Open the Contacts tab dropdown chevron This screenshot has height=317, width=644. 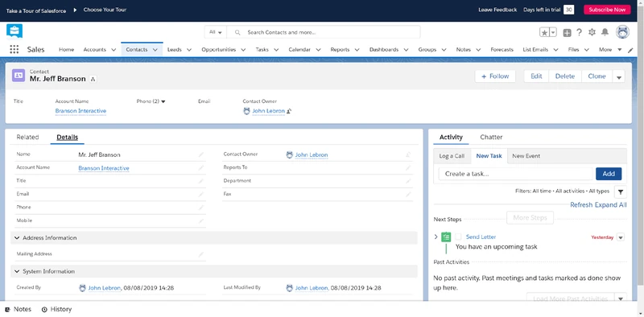click(155, 50)
